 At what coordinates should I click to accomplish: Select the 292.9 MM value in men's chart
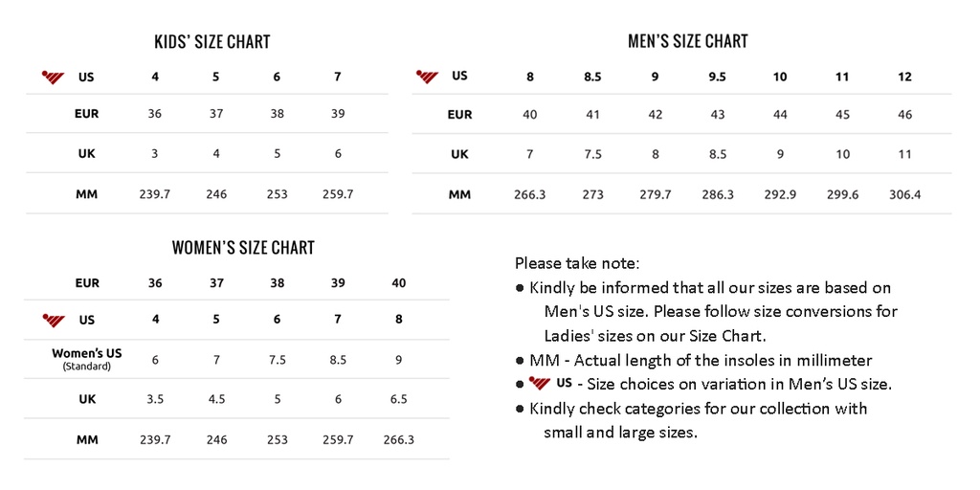coord(780,194)
